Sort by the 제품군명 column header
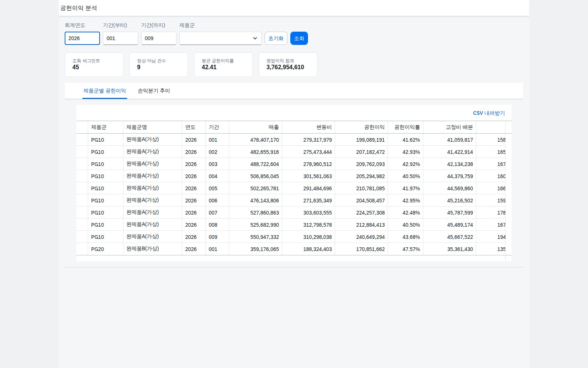Viewport: 588px width, 368px height. coord(153,127)
